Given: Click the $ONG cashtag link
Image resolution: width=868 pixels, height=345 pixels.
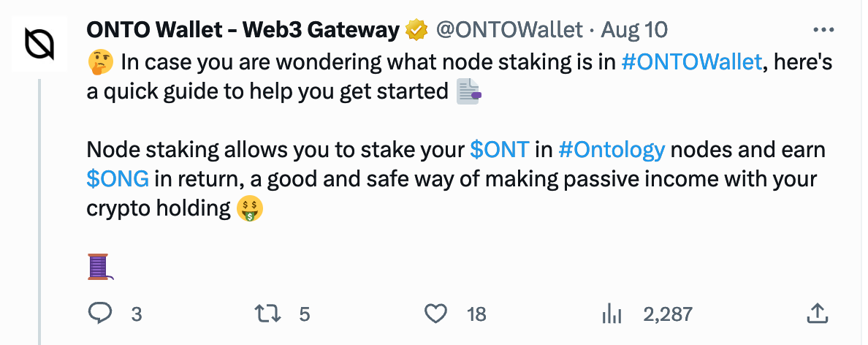Looking at the screenshot, I should (x=118, y=180).
